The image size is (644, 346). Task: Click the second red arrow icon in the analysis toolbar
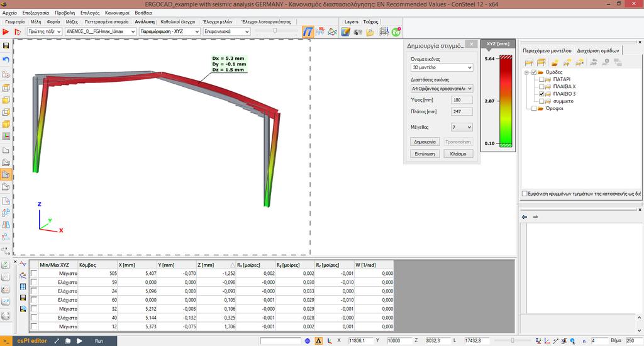[18, 31]
